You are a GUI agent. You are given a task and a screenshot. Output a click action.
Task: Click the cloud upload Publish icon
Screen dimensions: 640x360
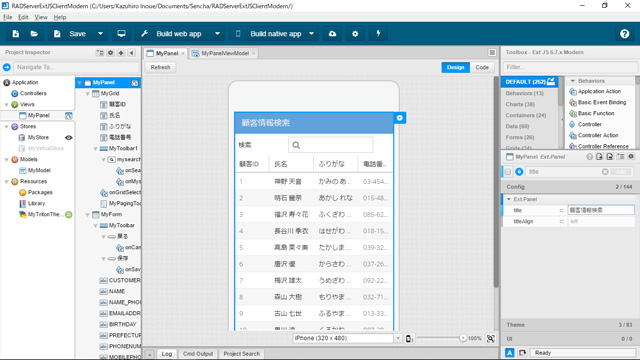(x=332, y=34)
